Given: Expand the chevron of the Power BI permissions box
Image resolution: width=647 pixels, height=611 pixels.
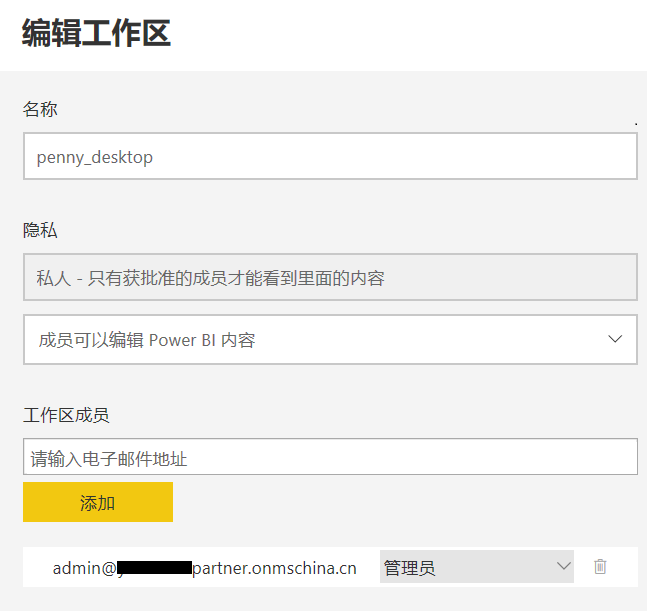Looking at the screenshot, I should [615, 339].
